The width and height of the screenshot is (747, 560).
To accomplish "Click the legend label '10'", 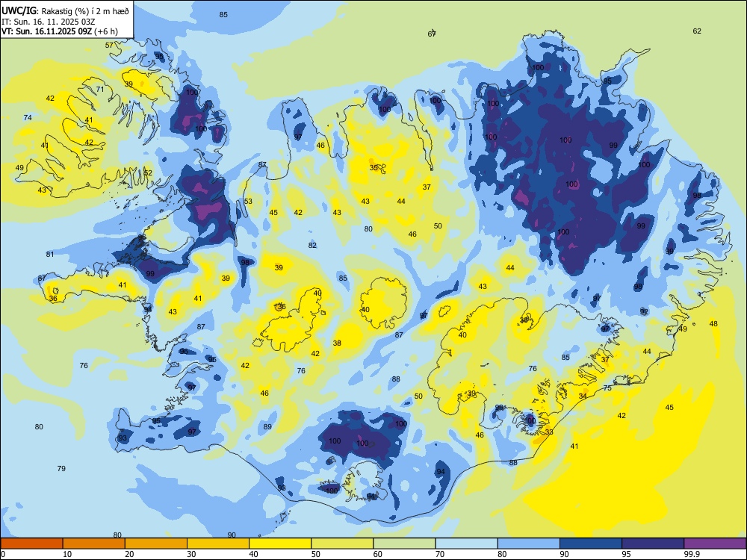I will click(67, 554).
